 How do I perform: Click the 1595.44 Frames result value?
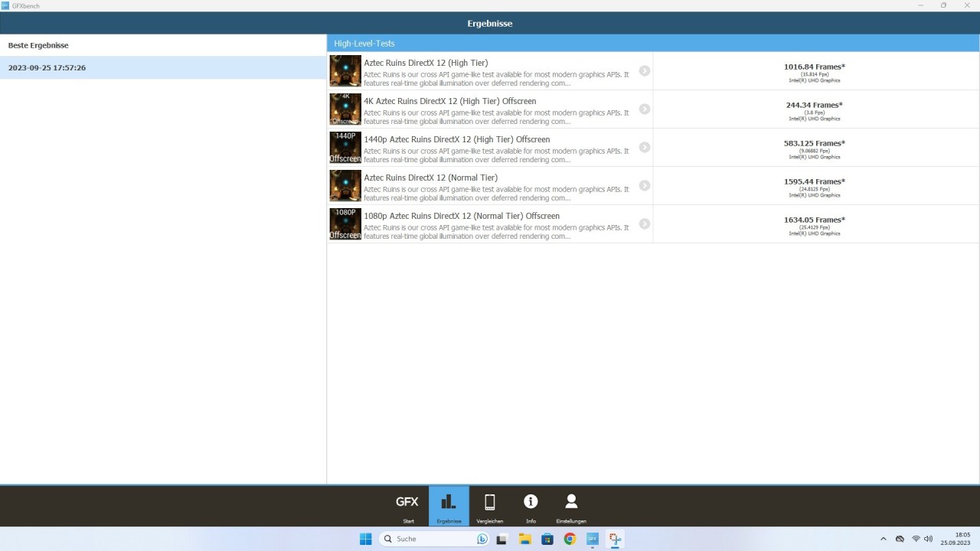815,181
